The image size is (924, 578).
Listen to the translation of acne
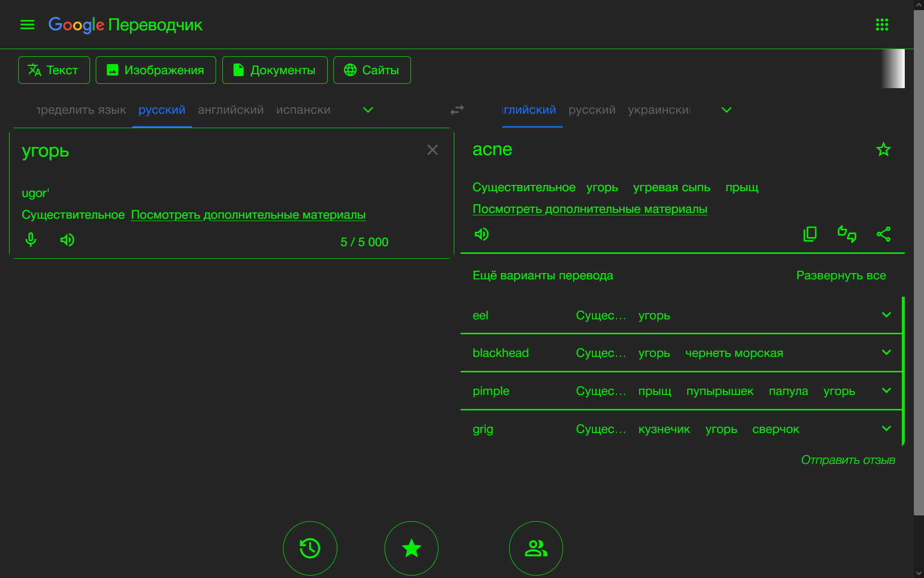(481, 234)
